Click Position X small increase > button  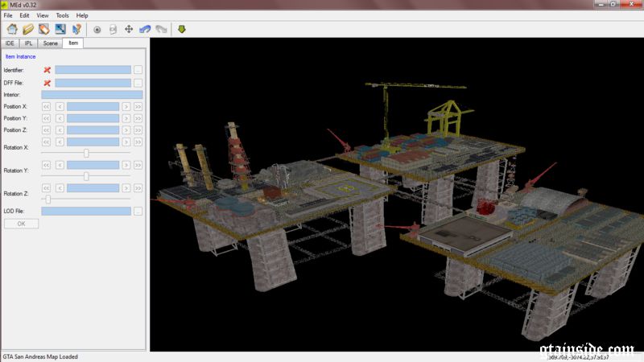[x=126, y=107]
